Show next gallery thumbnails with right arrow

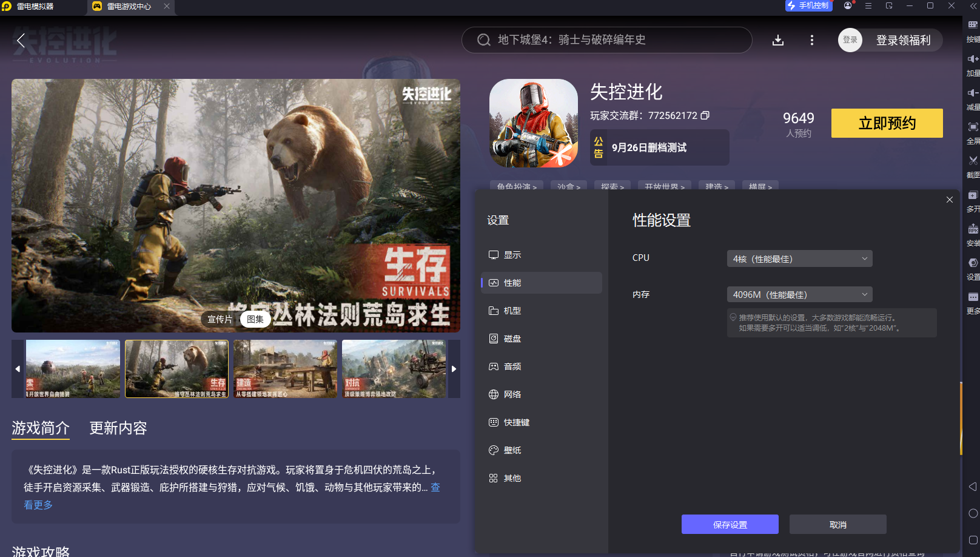click(x=454, y=369)
